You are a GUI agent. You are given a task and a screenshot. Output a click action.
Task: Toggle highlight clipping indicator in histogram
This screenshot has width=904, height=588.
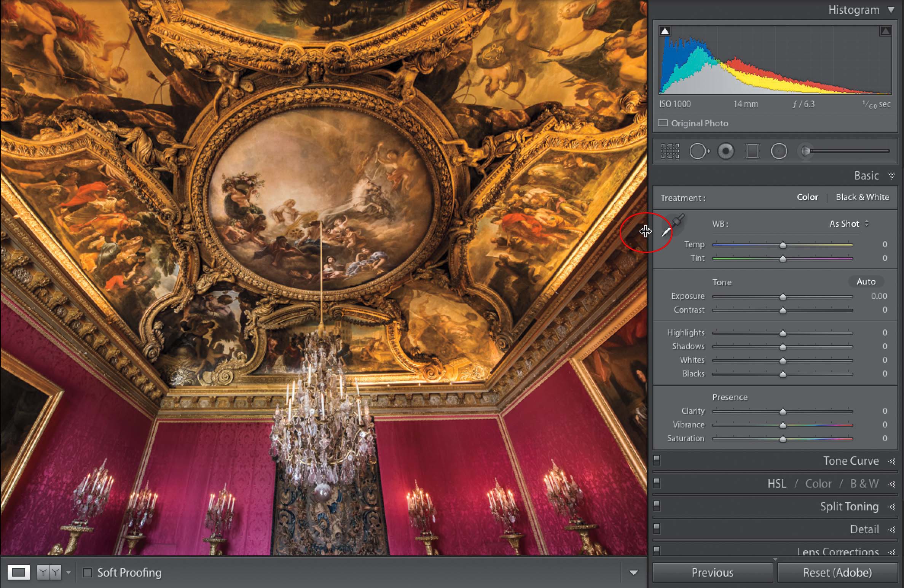click(885, 31)
